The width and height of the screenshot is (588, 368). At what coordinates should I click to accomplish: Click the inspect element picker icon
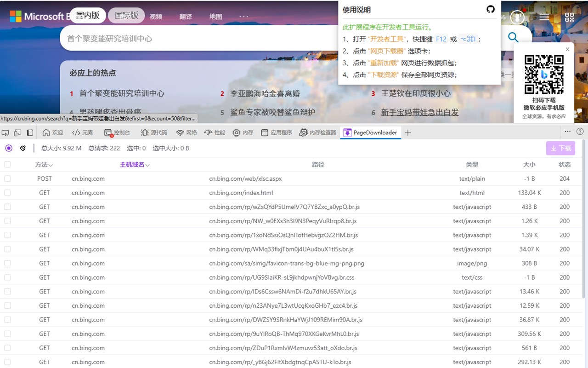coord(6,132)
